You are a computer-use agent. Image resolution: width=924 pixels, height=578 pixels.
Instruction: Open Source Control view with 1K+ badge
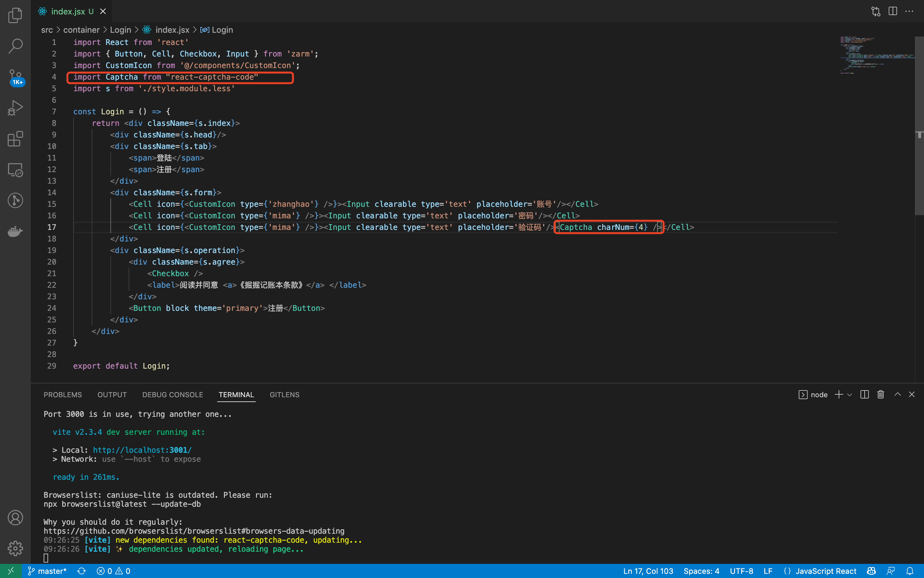point(16,78)
